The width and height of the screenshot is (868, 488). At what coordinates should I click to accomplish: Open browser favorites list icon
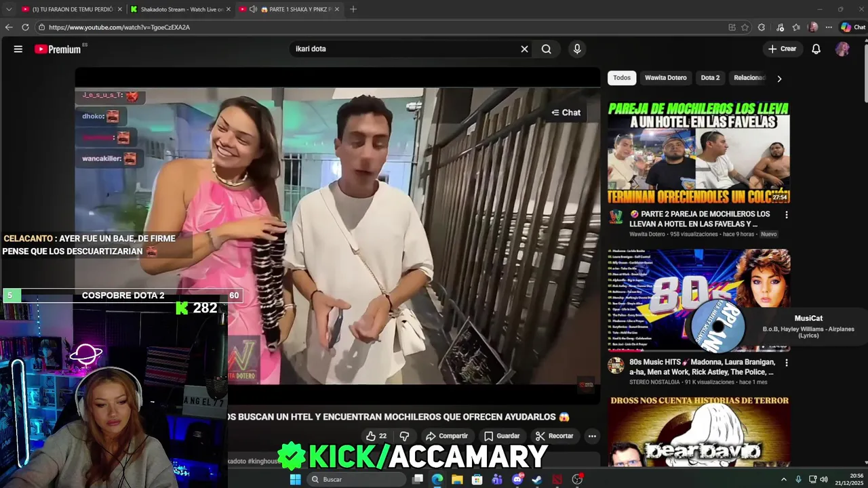point(796,27)
